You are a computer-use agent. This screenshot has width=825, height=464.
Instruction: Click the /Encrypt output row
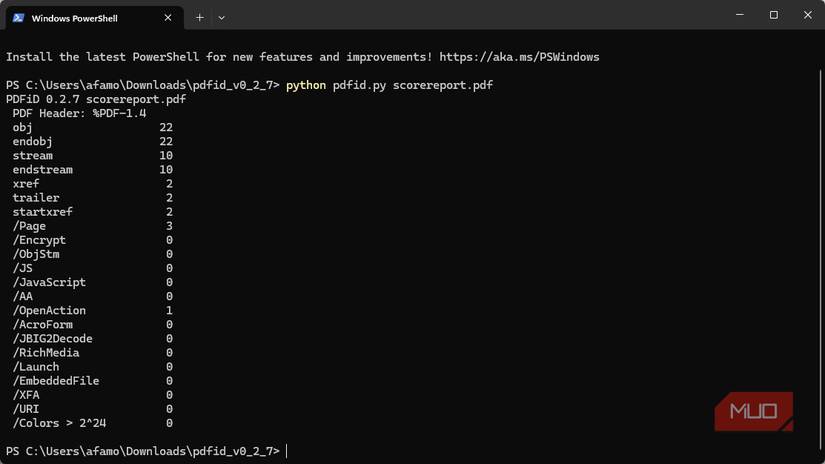(x=40, y=240)
